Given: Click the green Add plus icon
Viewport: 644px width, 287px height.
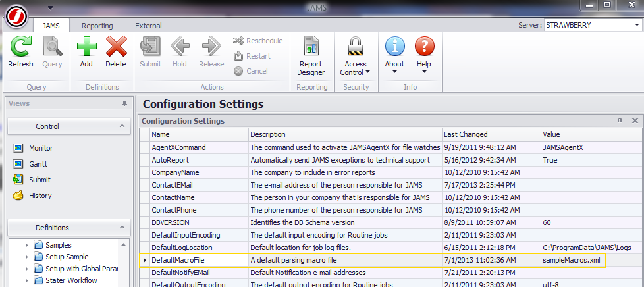Looking at the screenshot, I should 87,46.
